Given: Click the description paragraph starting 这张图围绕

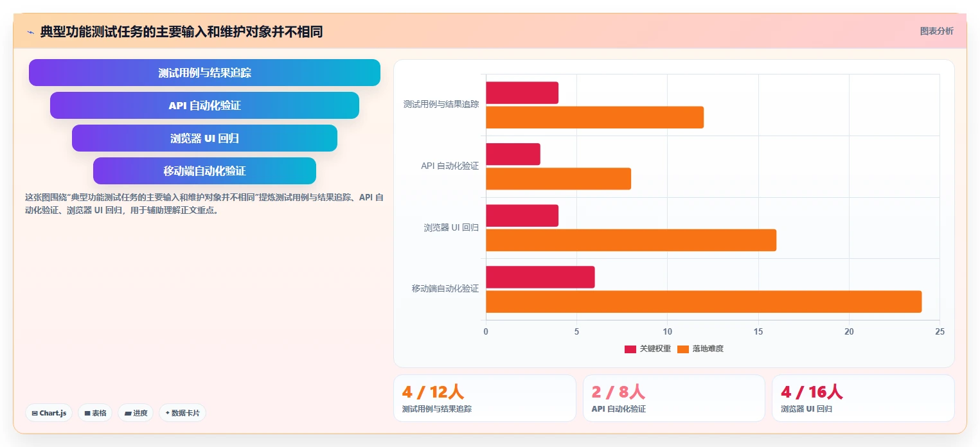Looking at the screenshot, I should tap(204, 204).
